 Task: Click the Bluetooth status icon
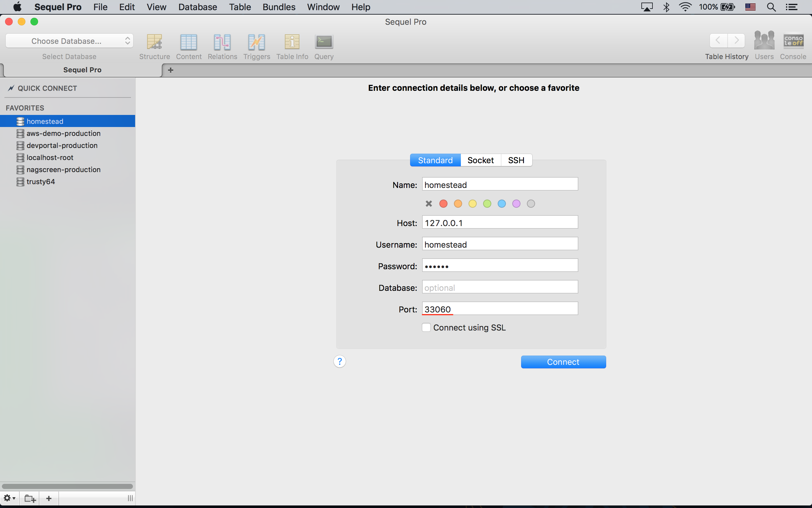click(666, 7)
